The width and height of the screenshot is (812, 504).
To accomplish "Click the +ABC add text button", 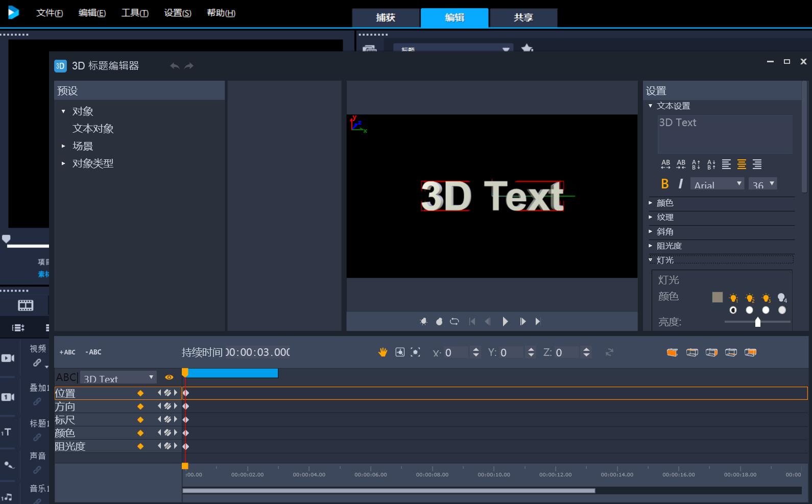I will [67, 352].
